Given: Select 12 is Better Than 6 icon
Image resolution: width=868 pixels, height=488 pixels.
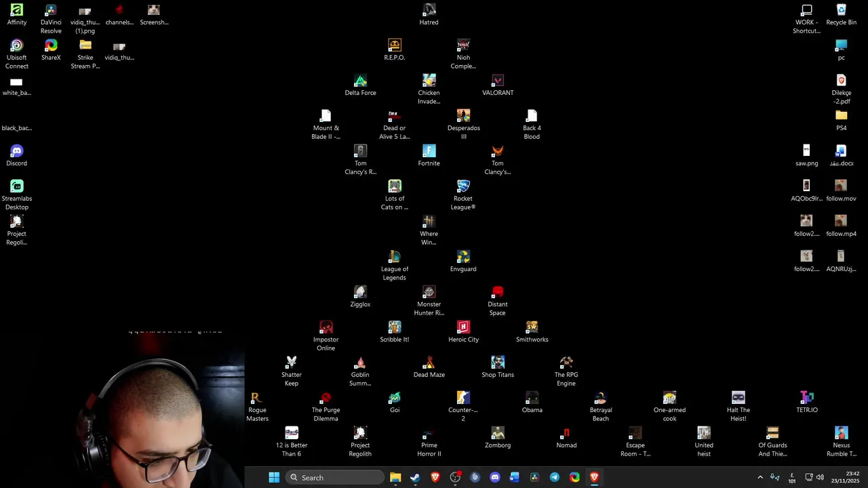Looking at the screenshot, I should pos(292,442).
